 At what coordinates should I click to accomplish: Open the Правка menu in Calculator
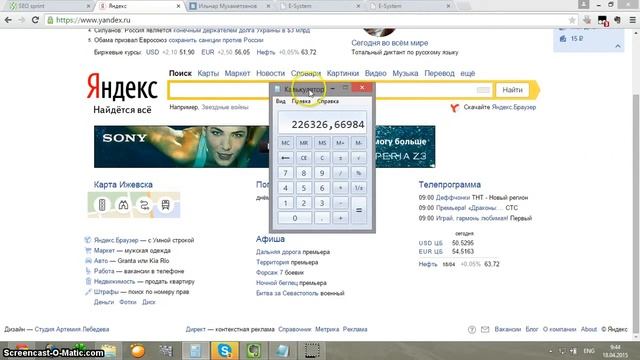pos(301,101)
